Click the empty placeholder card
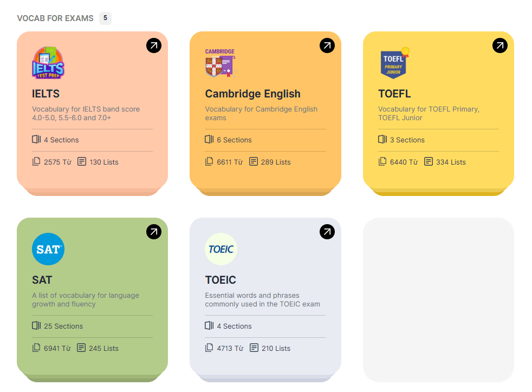Viewport: 532px width, 392px height. click(438, 300)
